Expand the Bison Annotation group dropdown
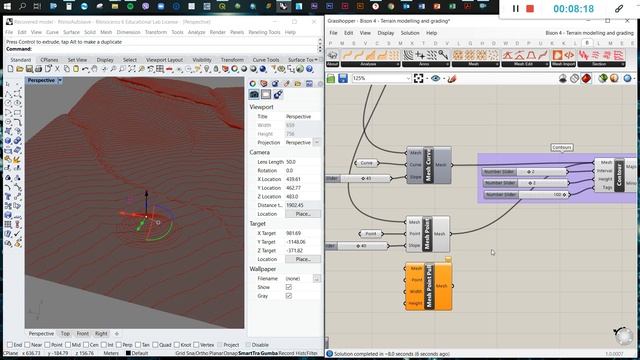The image size is (640, 360). [x=447, y=64]
